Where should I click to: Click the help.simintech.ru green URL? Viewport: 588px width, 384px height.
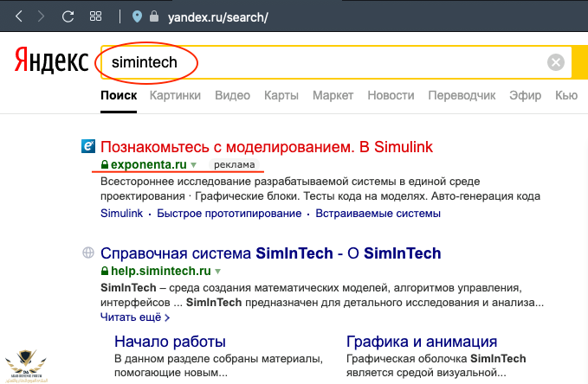click(161, 271)
